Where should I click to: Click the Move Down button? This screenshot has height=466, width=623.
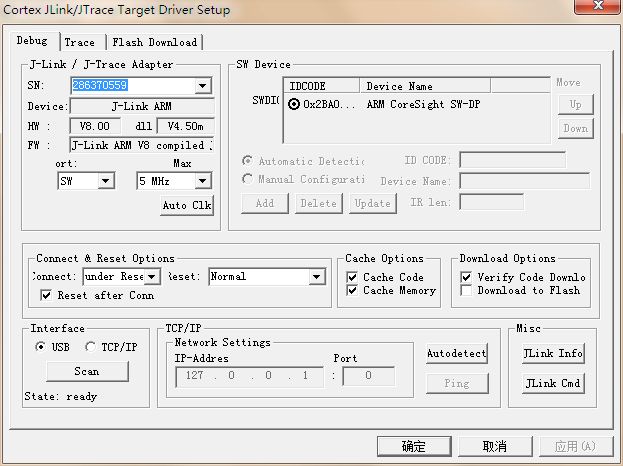coord(576,128)
